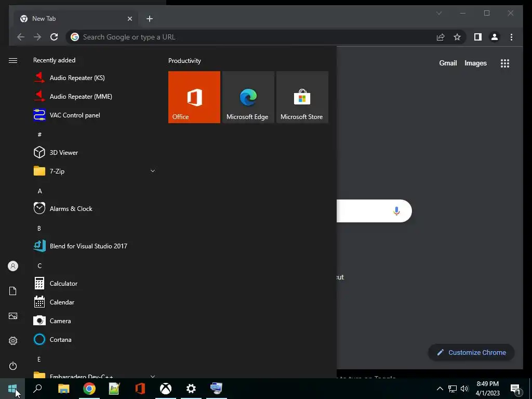This screenshot has height=399, width=532.
Task: Share this page icon in address bar
Action: pyautogui.click(x=441, y=37)
